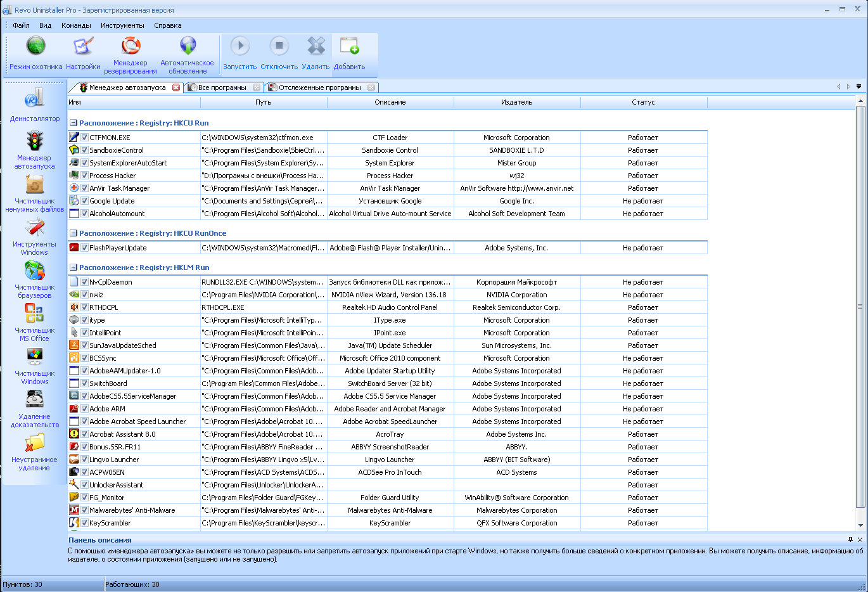Open the Инструменты menu
Image resolution: width=868 pixels, height=592 pixels.
point(122,25)
